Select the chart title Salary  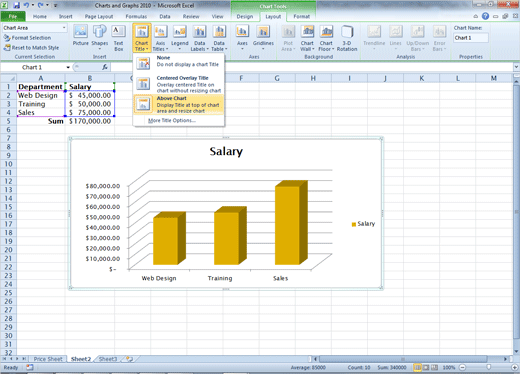click(x=226, y=151)
